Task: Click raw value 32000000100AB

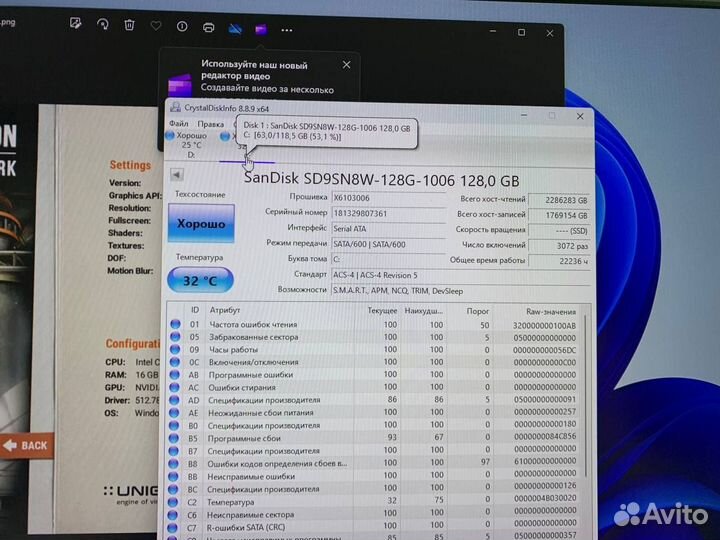Action: 544,326
